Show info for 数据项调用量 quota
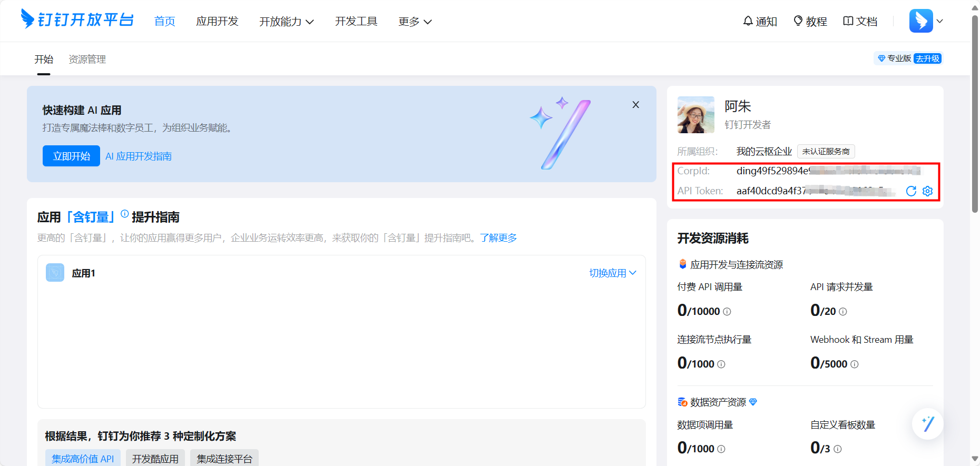The image size is (980, 466). (x=721, y=449)
